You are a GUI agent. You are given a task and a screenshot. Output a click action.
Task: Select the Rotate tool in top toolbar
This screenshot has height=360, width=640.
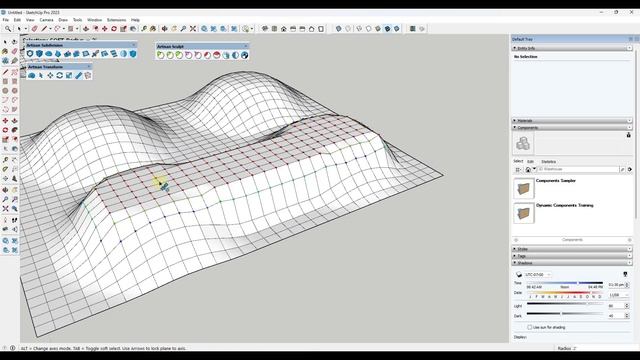pos(114,29)
